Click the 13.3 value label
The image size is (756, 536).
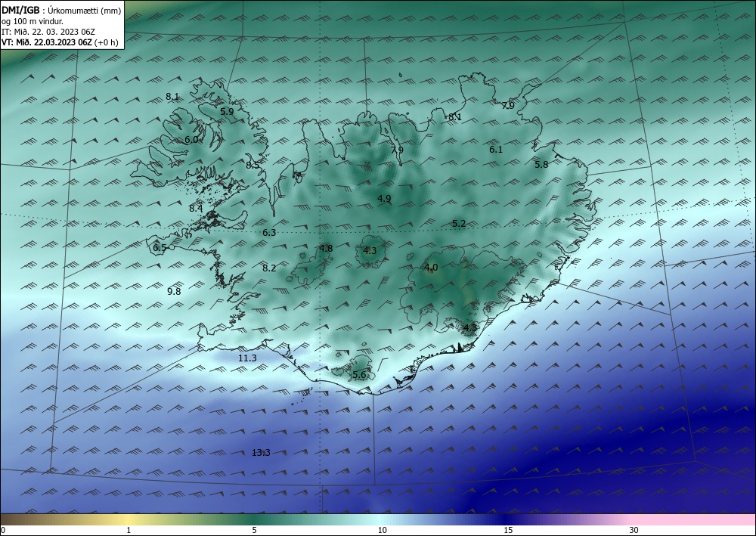tap(262, 453)
